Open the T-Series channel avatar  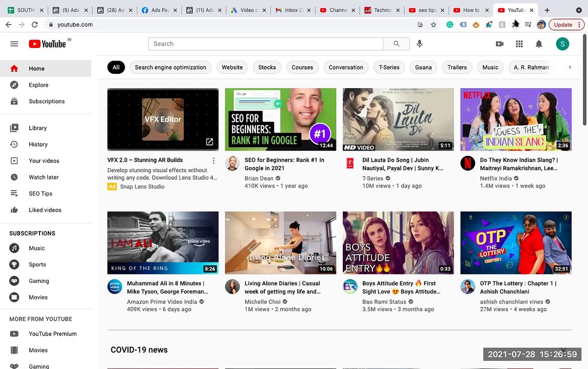coord(350,163)
